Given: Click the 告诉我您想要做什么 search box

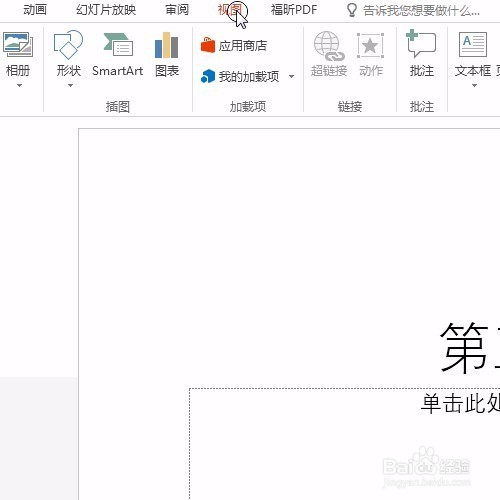Looking at the screenshot, I should (422, 11).
